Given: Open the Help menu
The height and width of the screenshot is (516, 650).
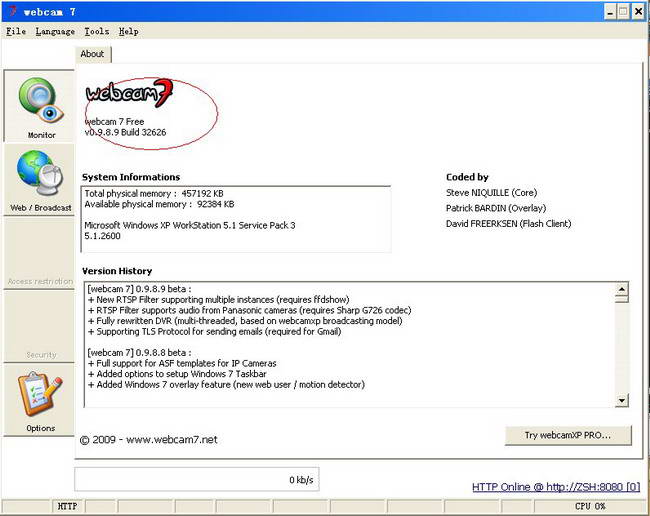Looking at the screenshot, I should coord(129,31).
